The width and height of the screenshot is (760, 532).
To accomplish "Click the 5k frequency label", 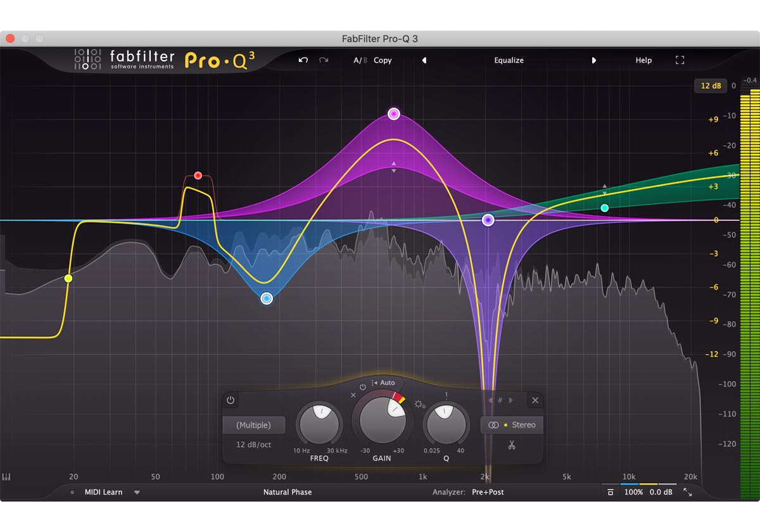I will coord(567,477).
